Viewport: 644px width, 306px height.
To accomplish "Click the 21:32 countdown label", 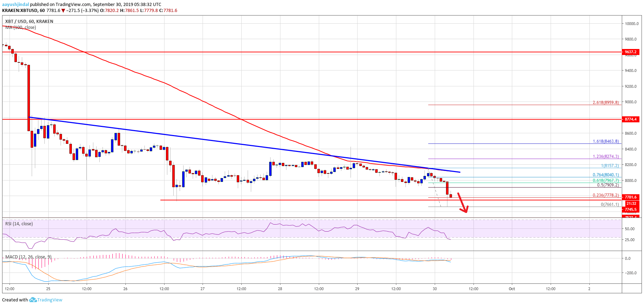I will (x=631, y=203).
